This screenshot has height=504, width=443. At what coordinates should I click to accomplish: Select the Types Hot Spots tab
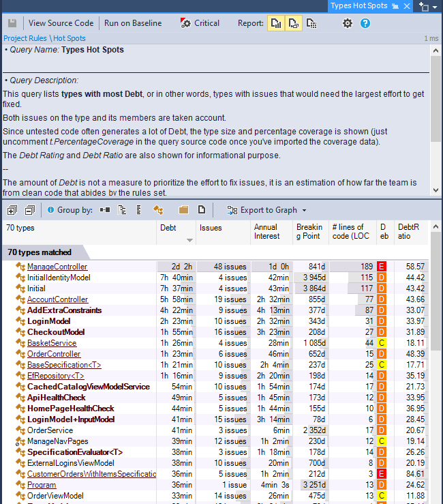coord(358,5)
